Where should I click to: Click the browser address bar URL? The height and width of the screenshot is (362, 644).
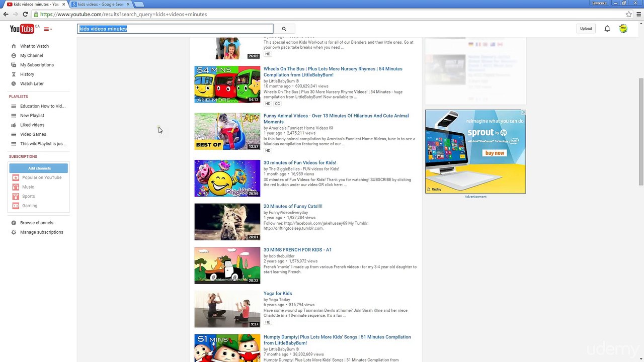tap(123, 14)
